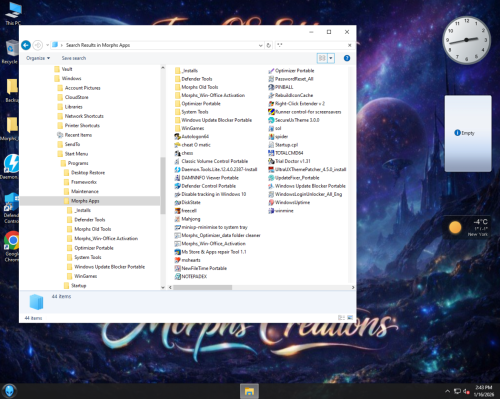Click the horizontal scrollbar in file list
Screen dimensions: 500x399
point(202,287)
